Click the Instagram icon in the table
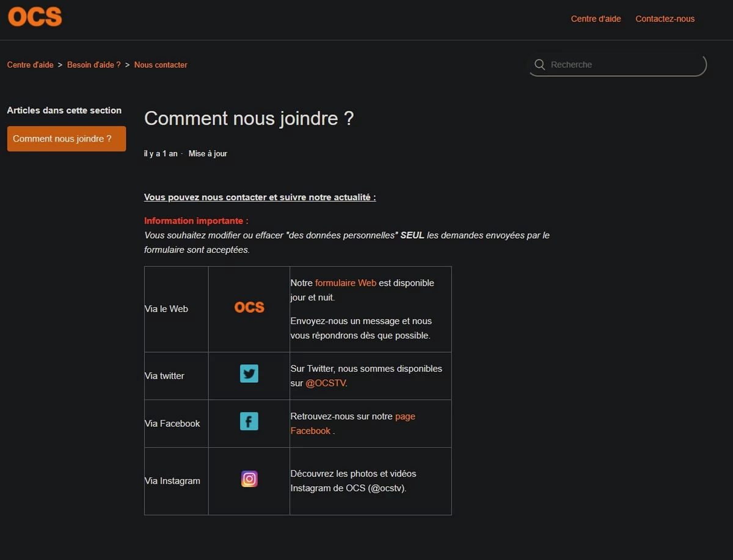This screenshot has height=560, width=733. tap(249, 479)
